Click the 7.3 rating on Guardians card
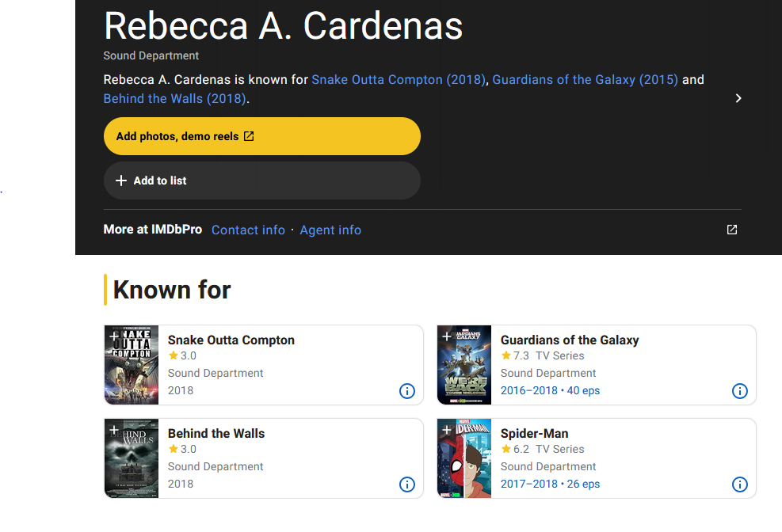The height and width of the screenshot is (532, 782). tap(516, 355)
